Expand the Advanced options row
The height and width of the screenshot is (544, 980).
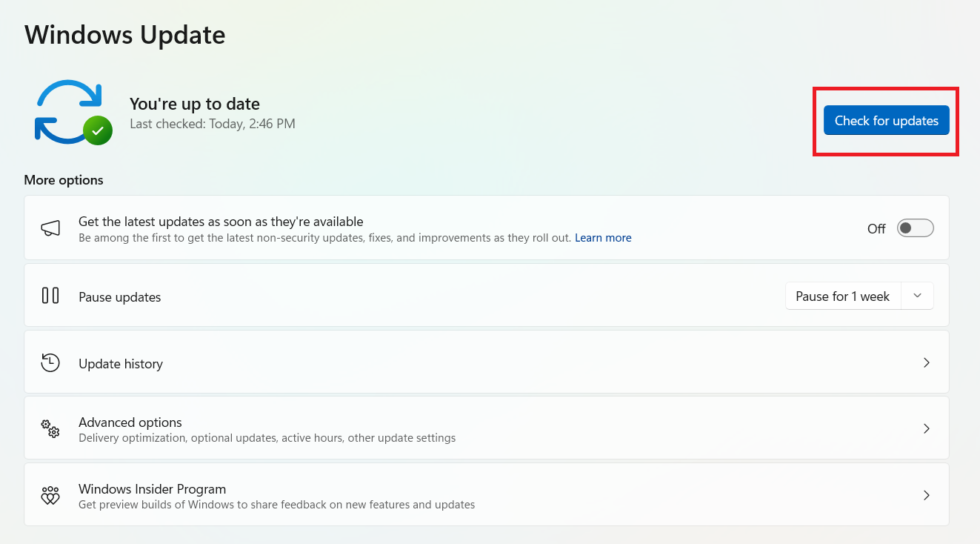(926, 428)
